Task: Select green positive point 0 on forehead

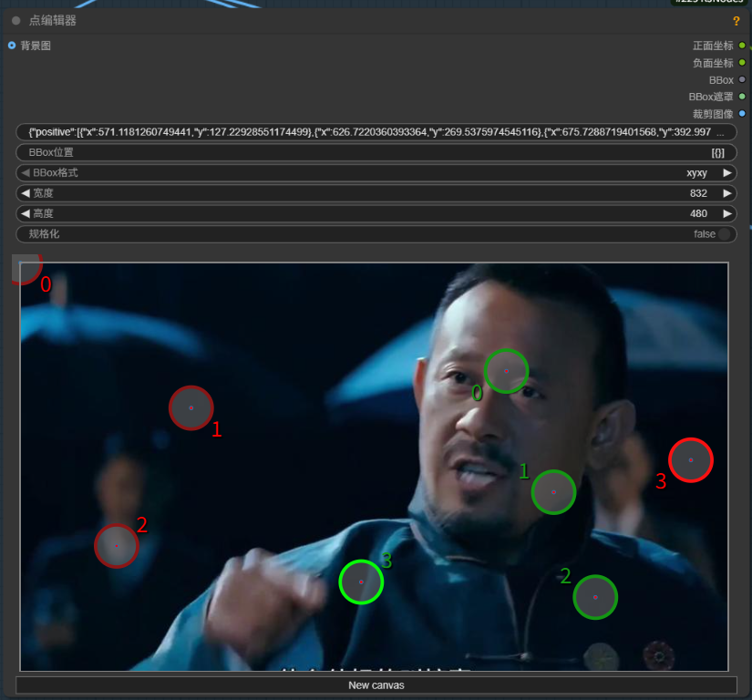Action: (x=506, y=371)
